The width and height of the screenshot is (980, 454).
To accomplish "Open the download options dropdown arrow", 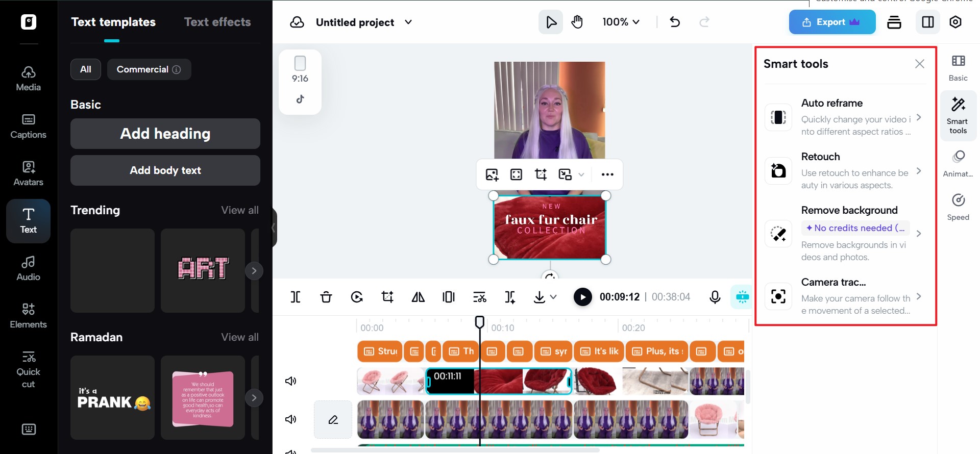I will click(553, 297).
